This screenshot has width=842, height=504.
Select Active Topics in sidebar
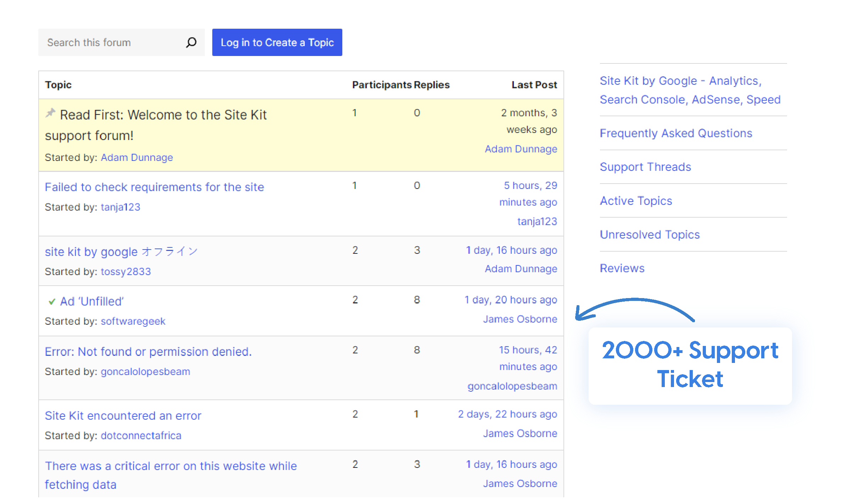click(636, 201)
